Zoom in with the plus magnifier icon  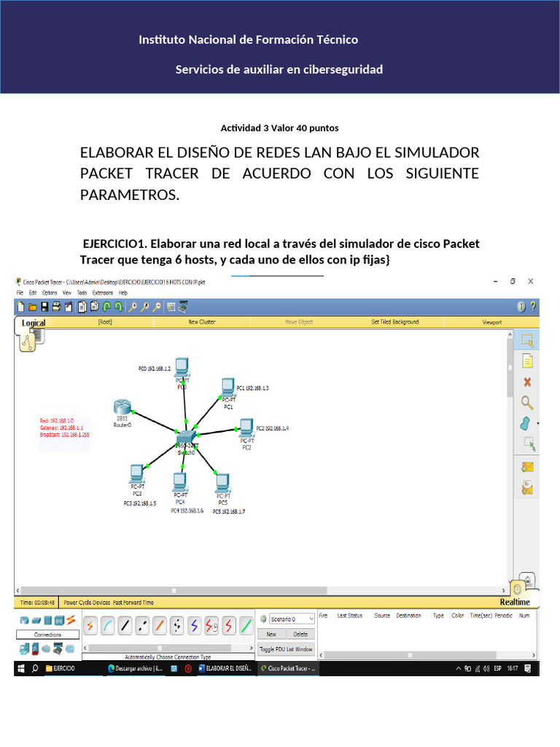click(x=133, y=307)
